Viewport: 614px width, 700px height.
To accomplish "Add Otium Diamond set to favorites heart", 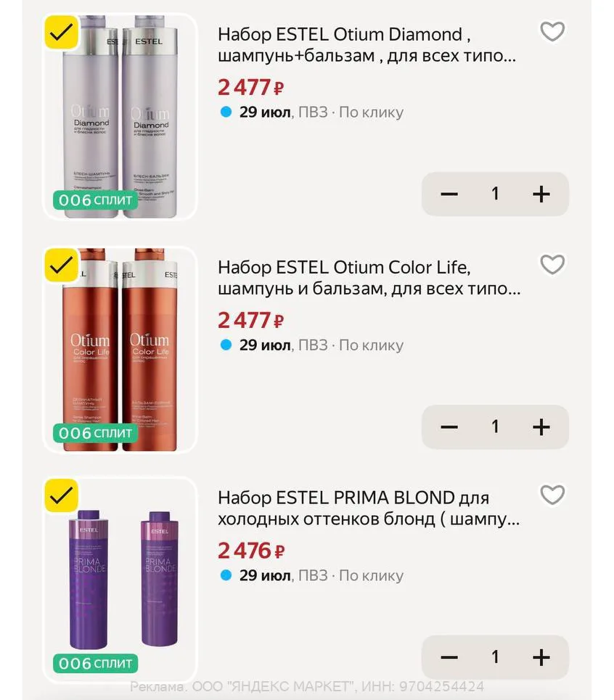I will coord(552,31).
